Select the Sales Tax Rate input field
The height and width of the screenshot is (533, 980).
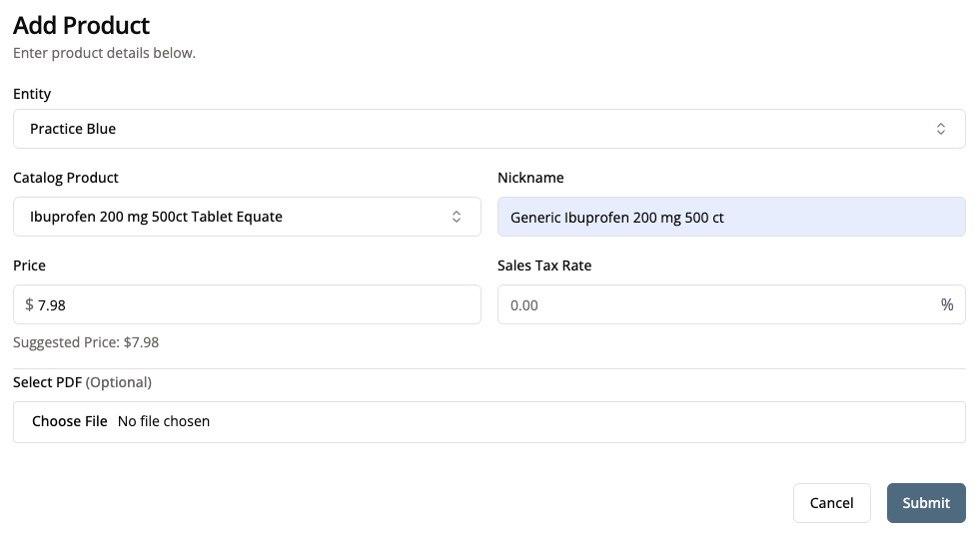[714, 304]
